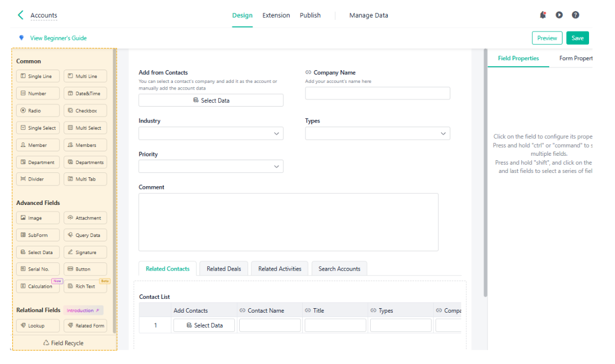615x364 pixels.
Task: Select the Related Contacts tab
Action: (x=167, y=268)
